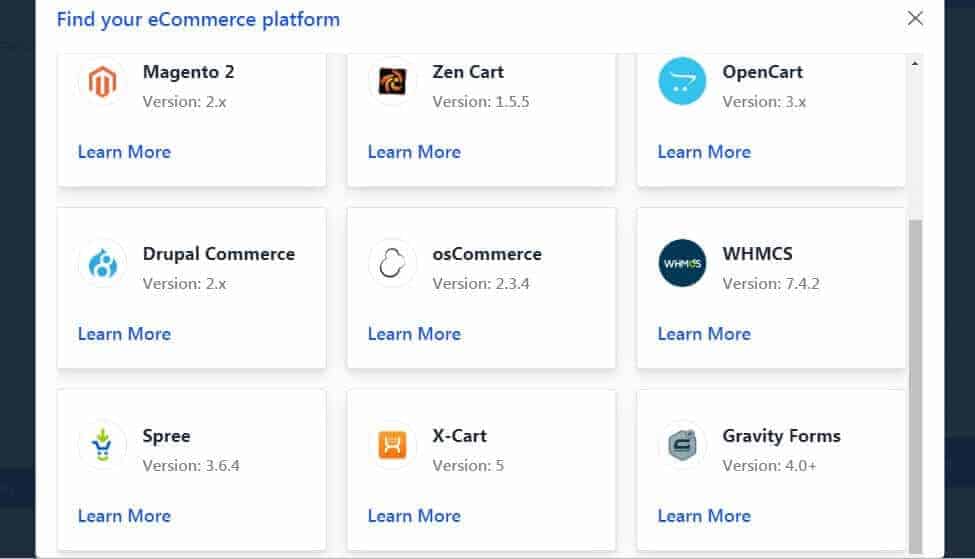Open osCommerce Learn More link
This screenshot has width=975, height=559.
pos(414,334)
